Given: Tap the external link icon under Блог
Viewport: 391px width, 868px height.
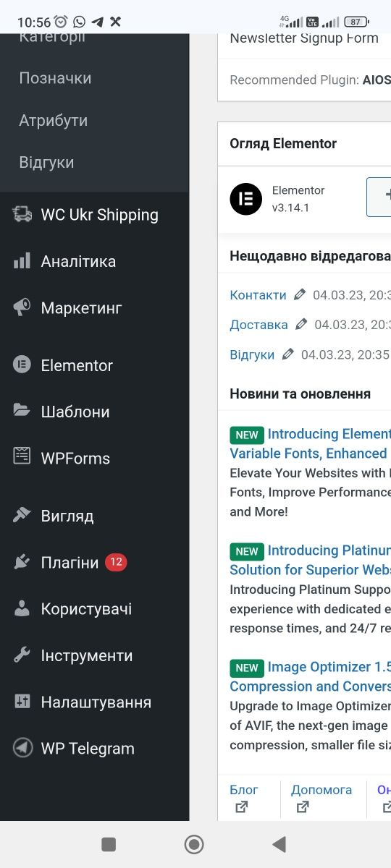Looking at the screenshot, I should [x=241, y=807].
